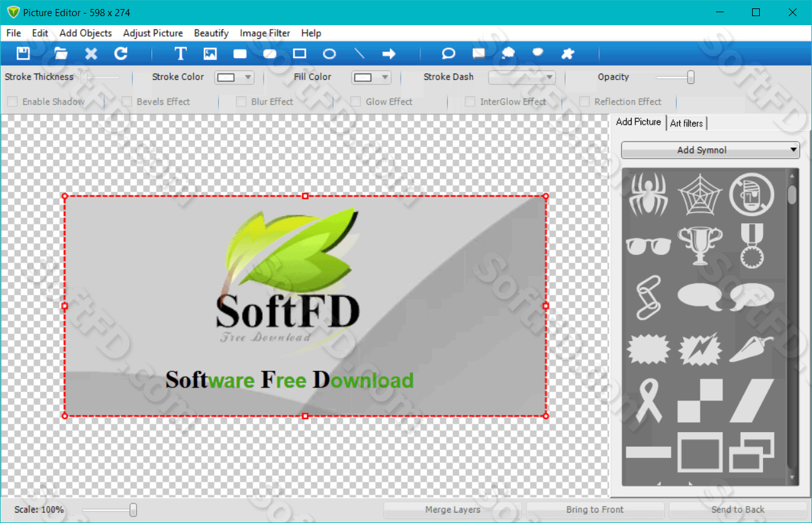The height and width of the screenshot is (523, 812).
Task: Open the Beautify menu
Action: (x=211, y=33)
